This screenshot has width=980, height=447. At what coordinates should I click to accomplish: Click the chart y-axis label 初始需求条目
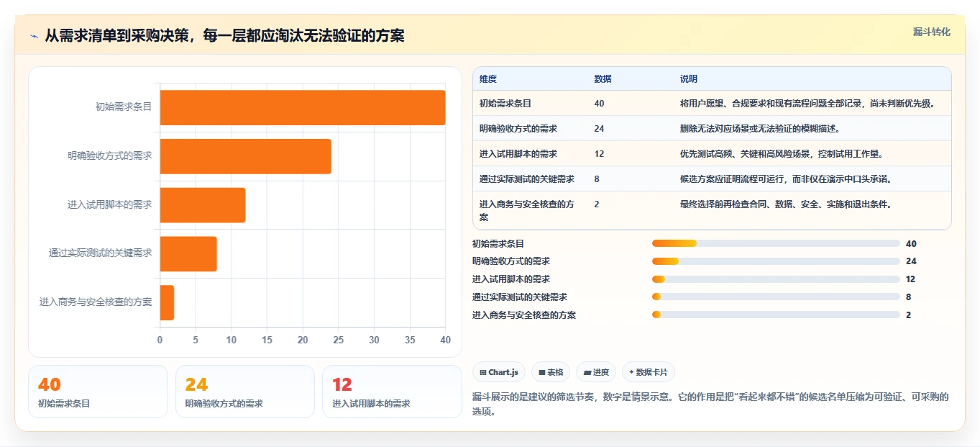pos(124,107)
